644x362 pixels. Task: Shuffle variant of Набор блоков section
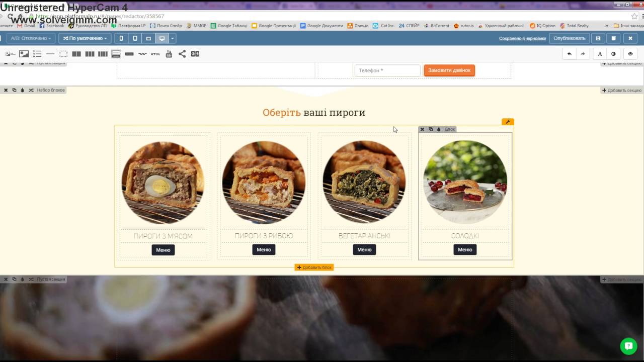[x=31, y=90]
